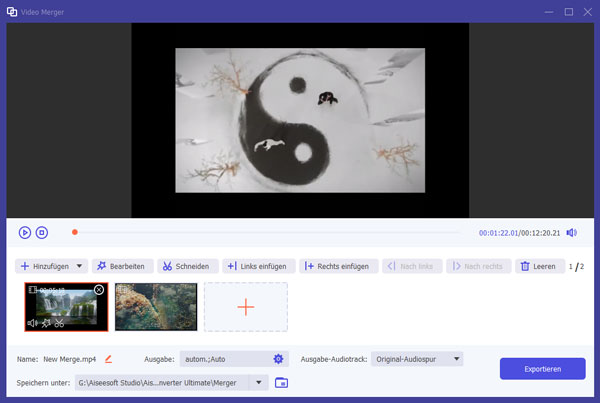Click the pencil icon to rename New Merge.mp4
This screenshot has height=403, width=600.
pos(108,359)
